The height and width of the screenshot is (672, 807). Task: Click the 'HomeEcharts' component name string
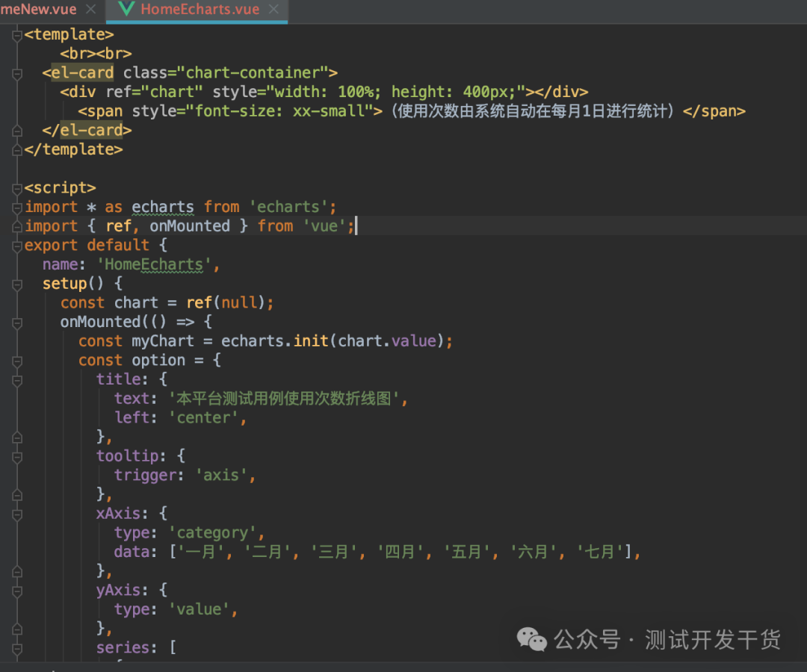tap(152, 264)
